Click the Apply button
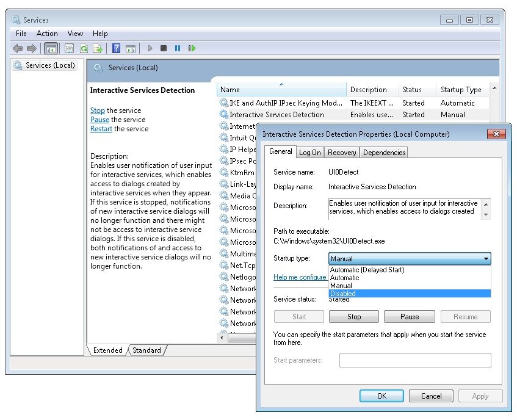Screen dimensions: 517x420 [480, 396]
